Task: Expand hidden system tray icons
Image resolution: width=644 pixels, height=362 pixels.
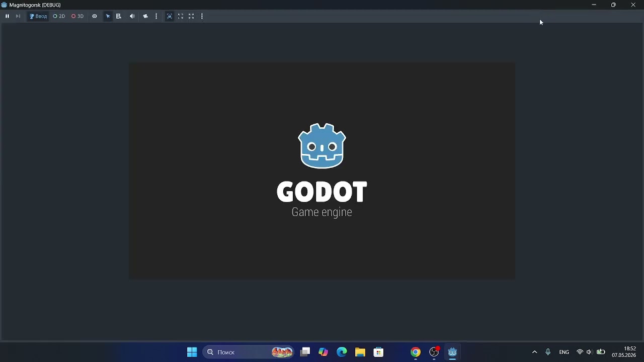Action: (x=534, y=352)
